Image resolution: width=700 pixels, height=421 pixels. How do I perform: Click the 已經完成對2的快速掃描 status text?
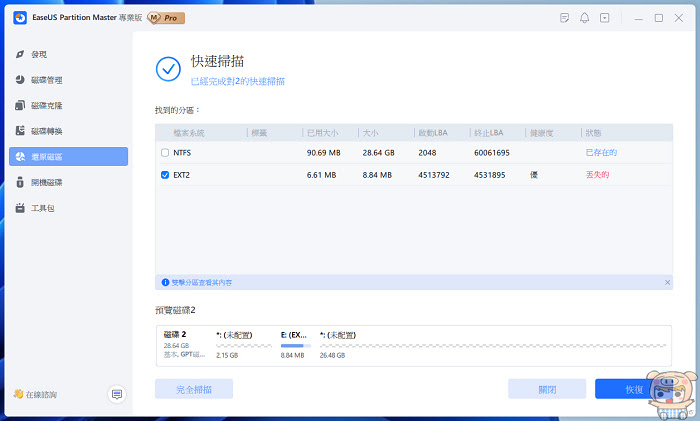(x=238, y=81)
